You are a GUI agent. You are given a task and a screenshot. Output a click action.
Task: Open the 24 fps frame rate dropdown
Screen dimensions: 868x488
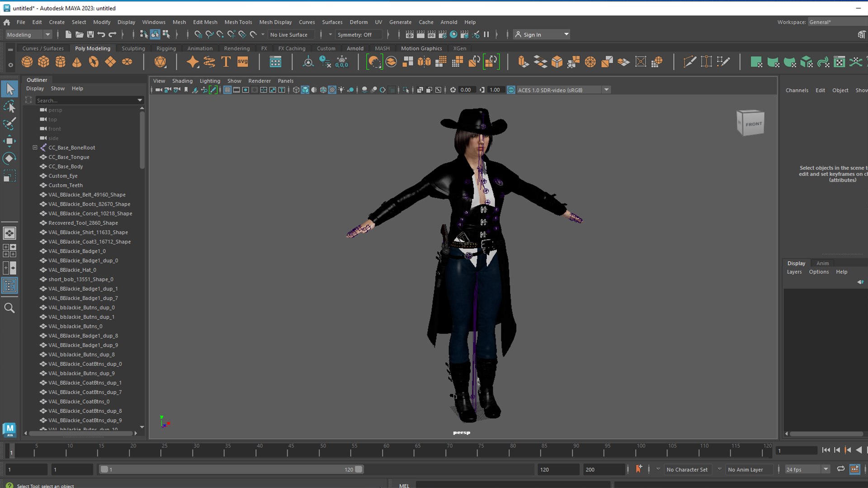tap(807, 469)
